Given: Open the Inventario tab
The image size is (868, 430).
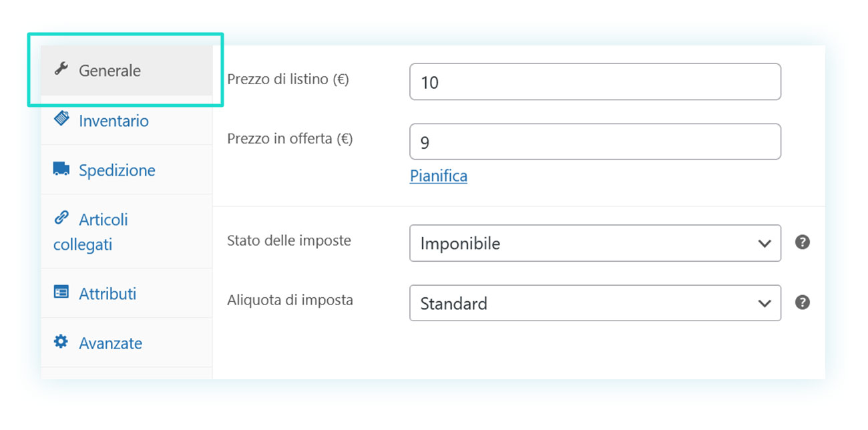Looking at the screenshot, I should click(127, 120).
